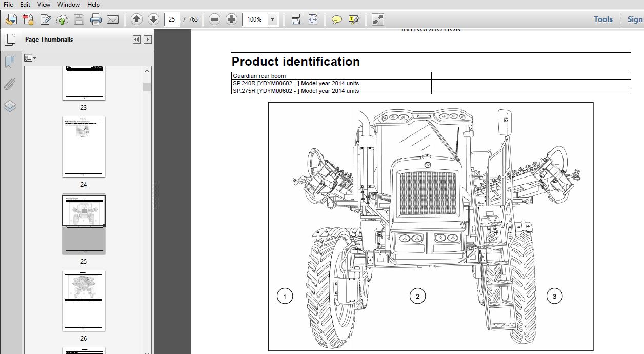Zoom out with the minus button
644x354 pixels.
point(215,19)
